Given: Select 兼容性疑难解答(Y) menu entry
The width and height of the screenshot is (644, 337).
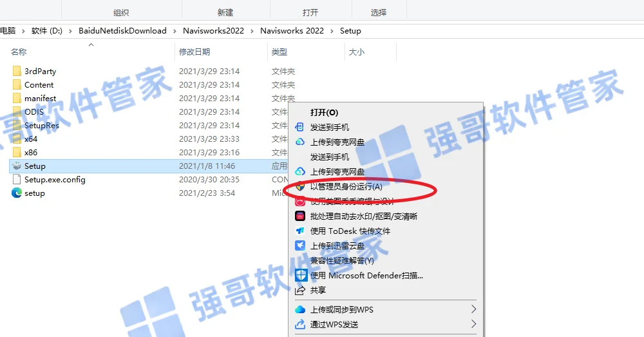Looking at the screenshot, I should pyautogui.click(x=342, y=260).
